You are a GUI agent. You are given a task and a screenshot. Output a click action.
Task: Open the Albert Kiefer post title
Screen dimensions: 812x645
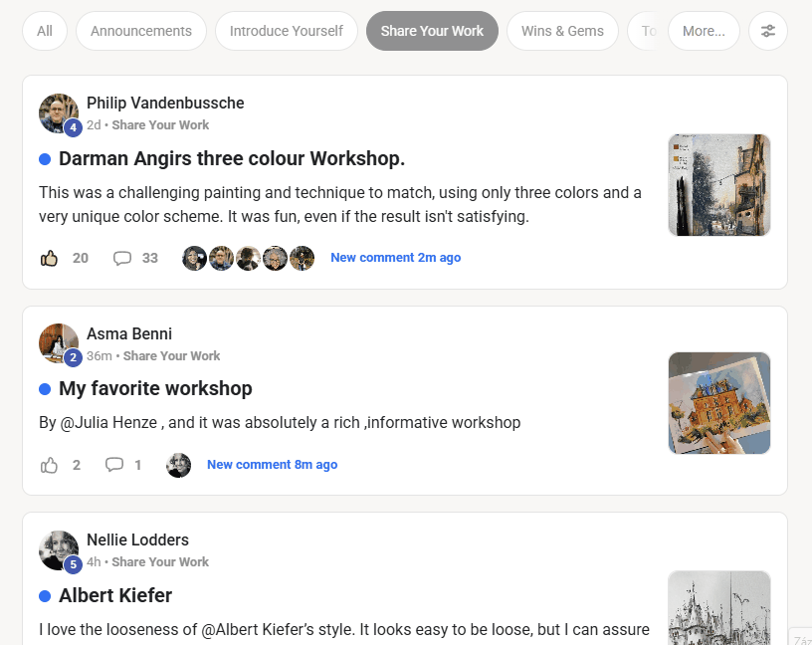click(115, 595)
